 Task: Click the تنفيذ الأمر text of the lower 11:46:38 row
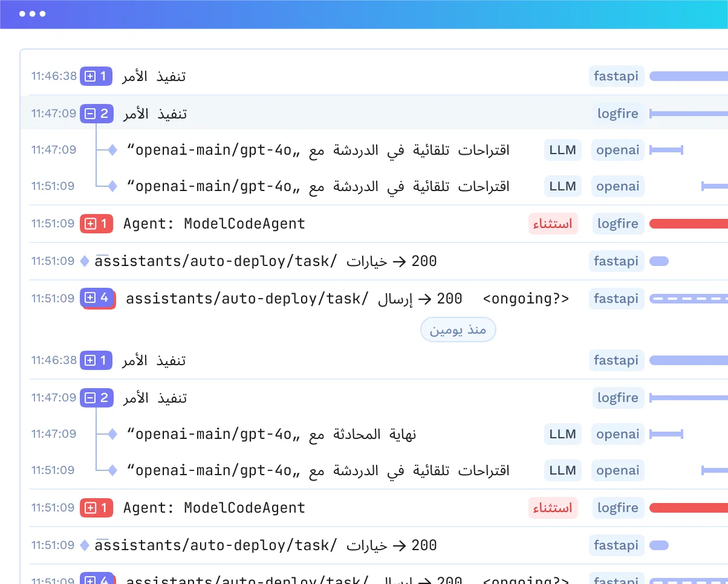click(154, 360)
